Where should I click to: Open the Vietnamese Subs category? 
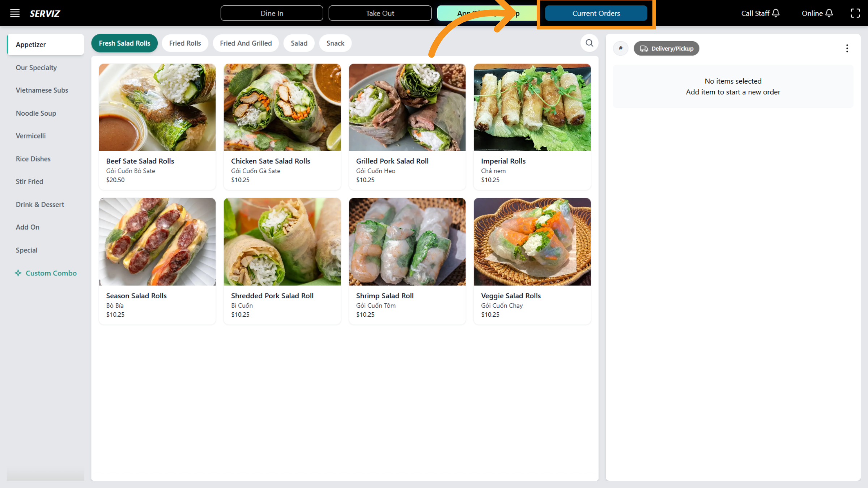tap(42, 90)
